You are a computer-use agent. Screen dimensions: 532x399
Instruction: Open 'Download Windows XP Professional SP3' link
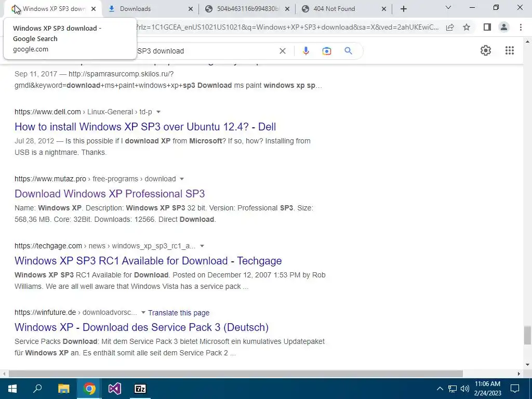pyautogui.click(x=110, y=193)
